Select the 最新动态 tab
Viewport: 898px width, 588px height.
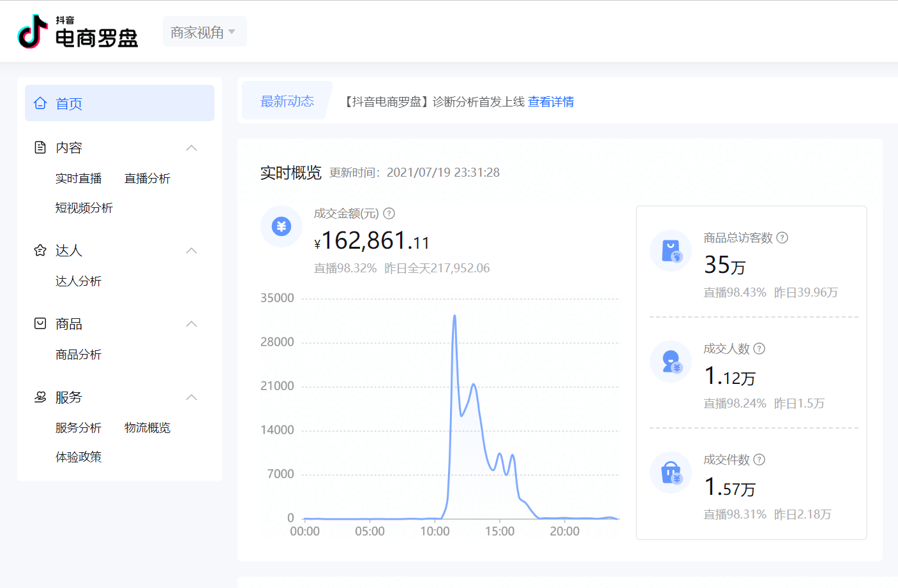287,101
